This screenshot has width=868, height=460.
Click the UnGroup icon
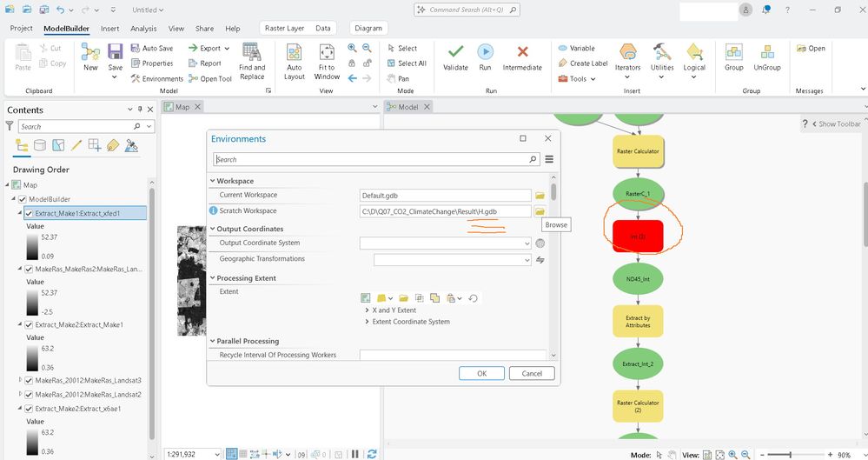(767, 52)
